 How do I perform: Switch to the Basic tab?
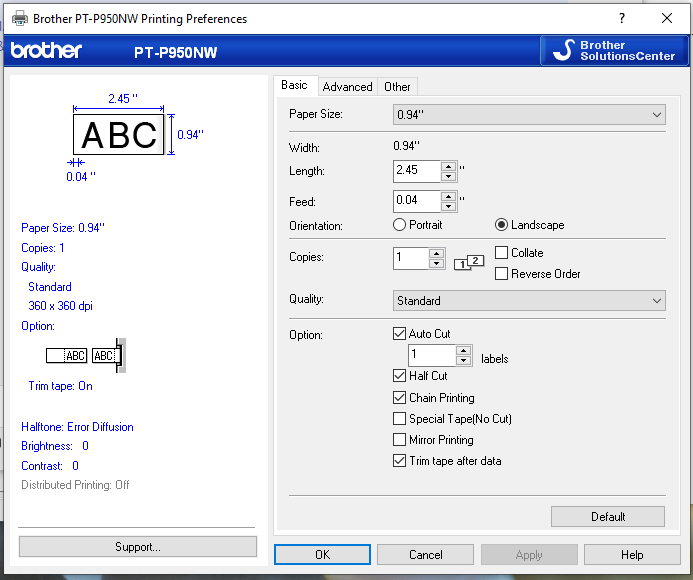point(294,85)
